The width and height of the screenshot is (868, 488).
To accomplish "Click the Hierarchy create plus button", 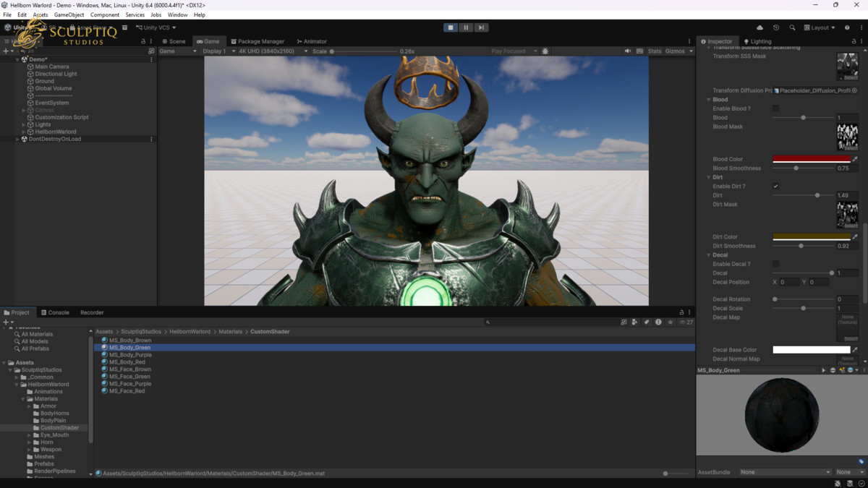I will 6,51.
